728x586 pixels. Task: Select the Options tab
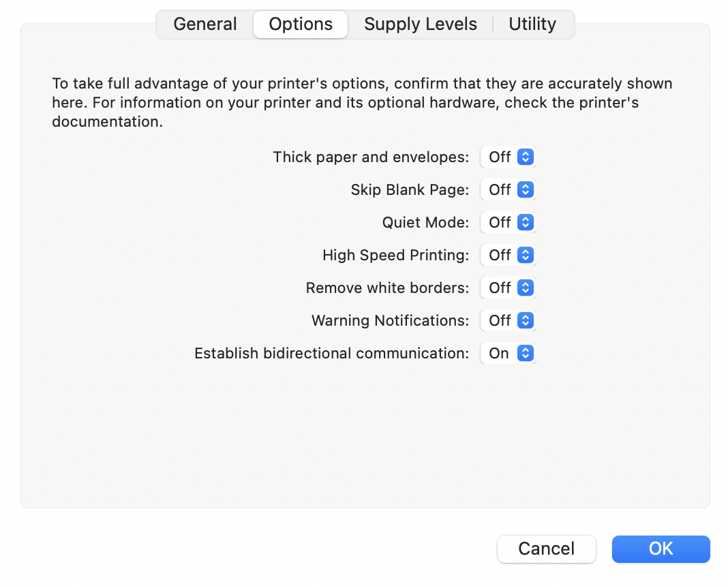pyautogui.click(x=301, y=24)
